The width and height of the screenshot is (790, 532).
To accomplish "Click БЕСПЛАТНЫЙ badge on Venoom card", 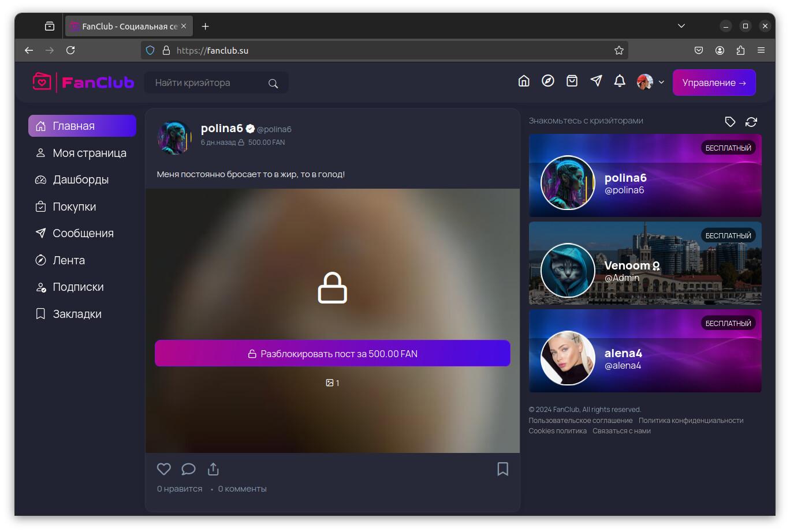I will point(728,235).
